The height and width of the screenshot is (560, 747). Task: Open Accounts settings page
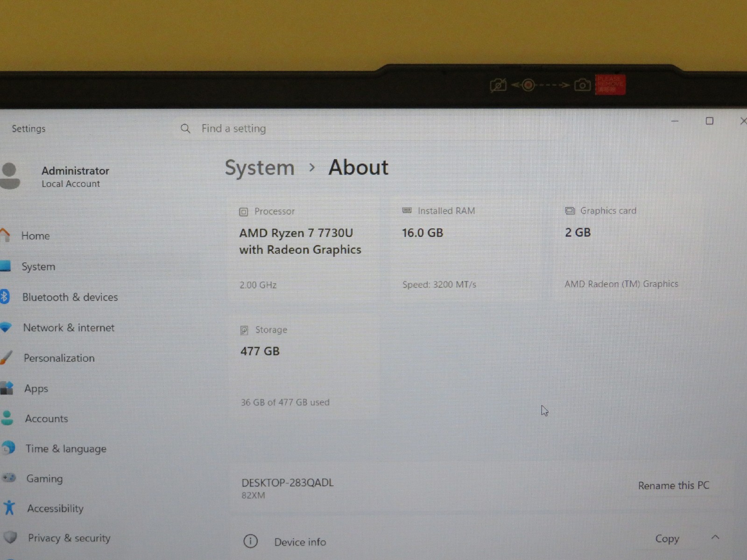point(47,419)
